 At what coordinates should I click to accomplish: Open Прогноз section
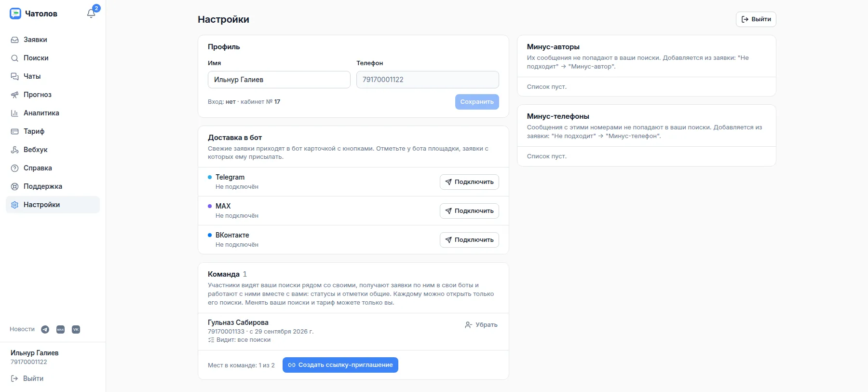53,95
